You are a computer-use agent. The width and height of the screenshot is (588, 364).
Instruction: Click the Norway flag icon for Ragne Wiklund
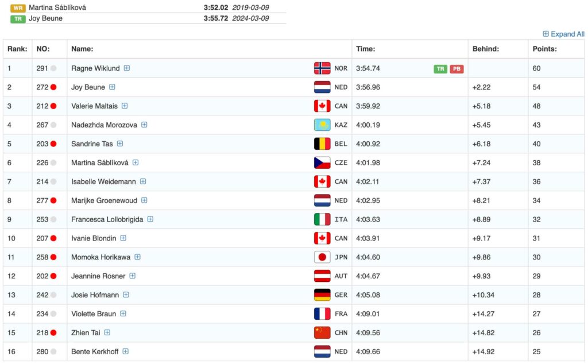(x=322, y=68)
